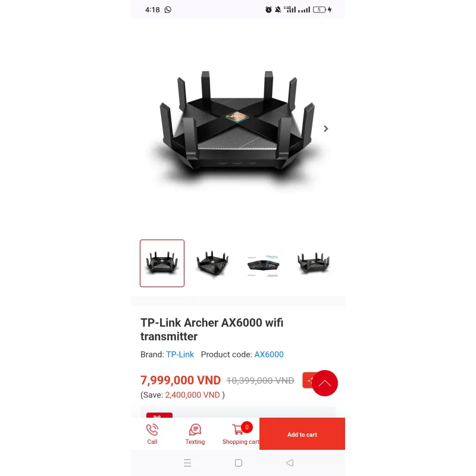Open the TP-Link brand link
This screenshot has width=476, height=476.
coord(180,354)
